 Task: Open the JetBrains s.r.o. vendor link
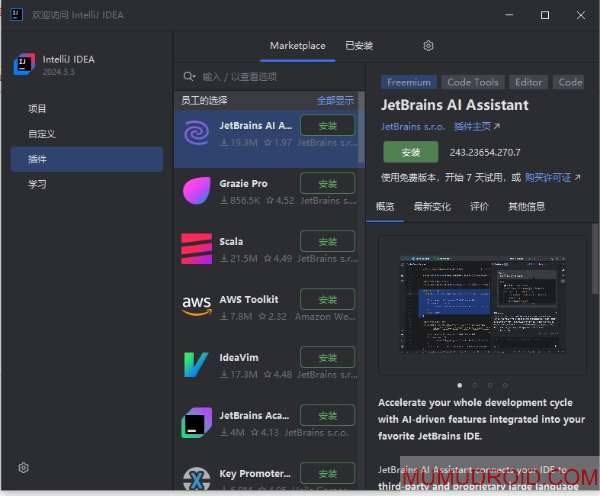(413, 126)
